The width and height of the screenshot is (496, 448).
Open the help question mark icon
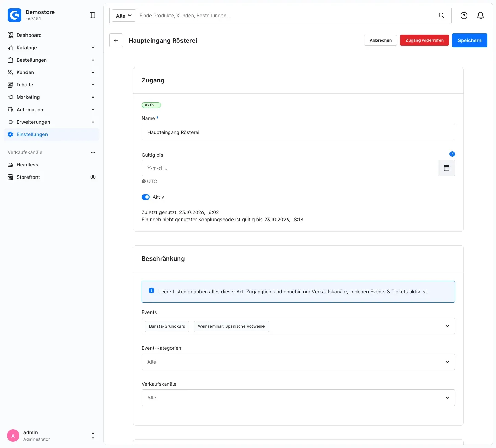click(x=464, y=16)
